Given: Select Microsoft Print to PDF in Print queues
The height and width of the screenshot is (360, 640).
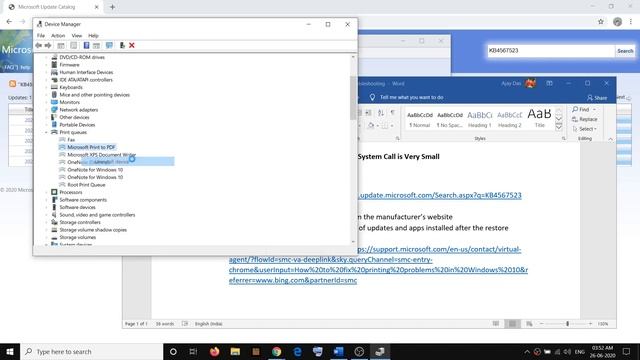Looking at the screenshot, I should tap(91, 147).
